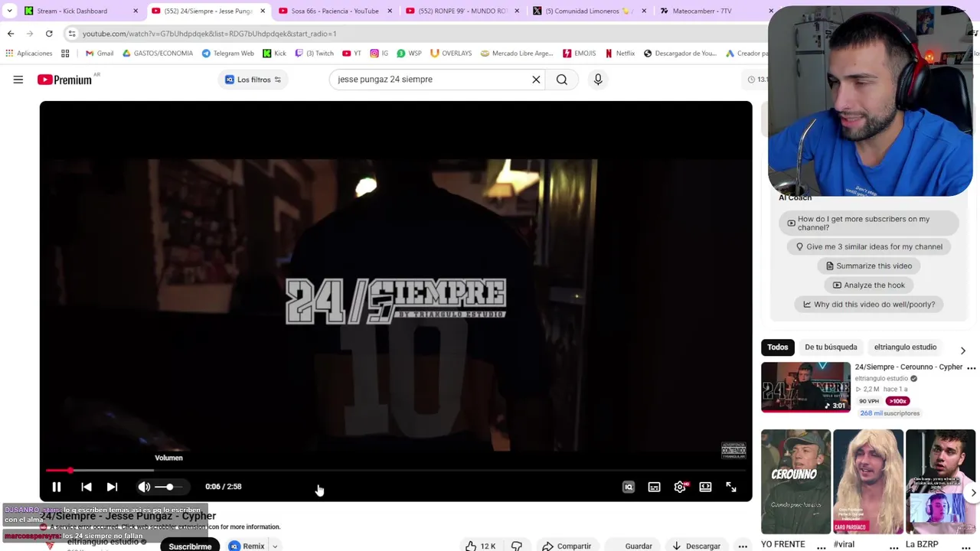Open IG Instagram bookmark
The height and width of the screenshot is (551, 980).
(x=379, y=54)
